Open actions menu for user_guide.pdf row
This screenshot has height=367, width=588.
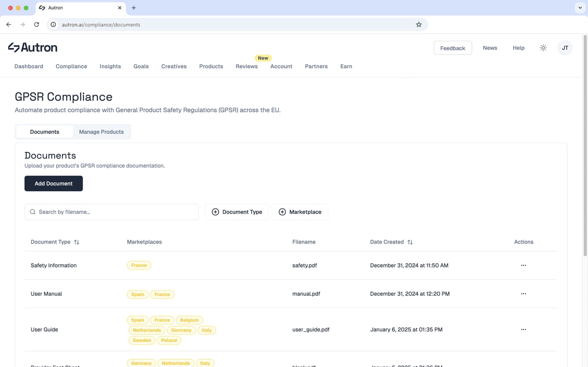tap(524, 330)
